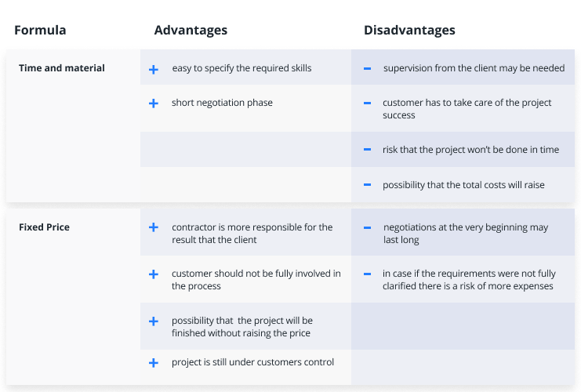
Task: Click the plus icon next to 'short negotiation phase'
Action: 154,103
